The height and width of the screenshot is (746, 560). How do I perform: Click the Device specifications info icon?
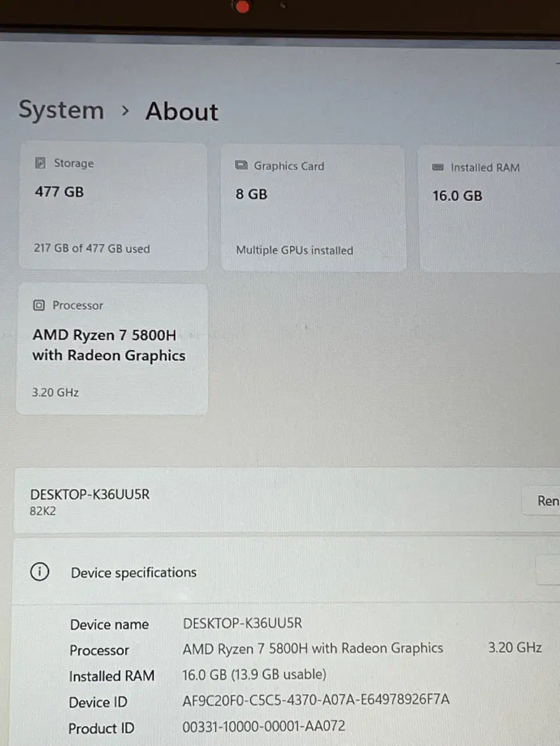(40, 572)
